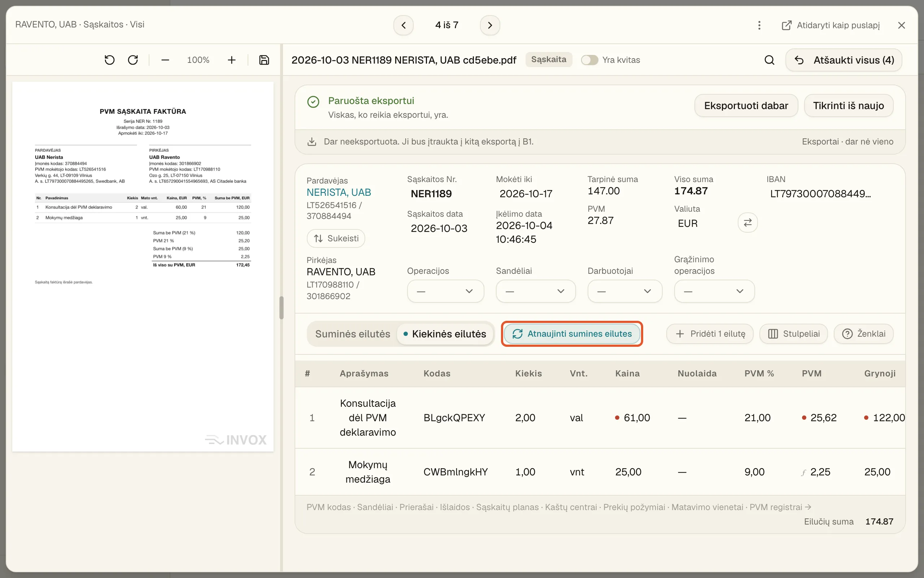This screenshot has width=924, height=578.
Task: Click the PVM value 25,62
Action: tap(823, 418)
